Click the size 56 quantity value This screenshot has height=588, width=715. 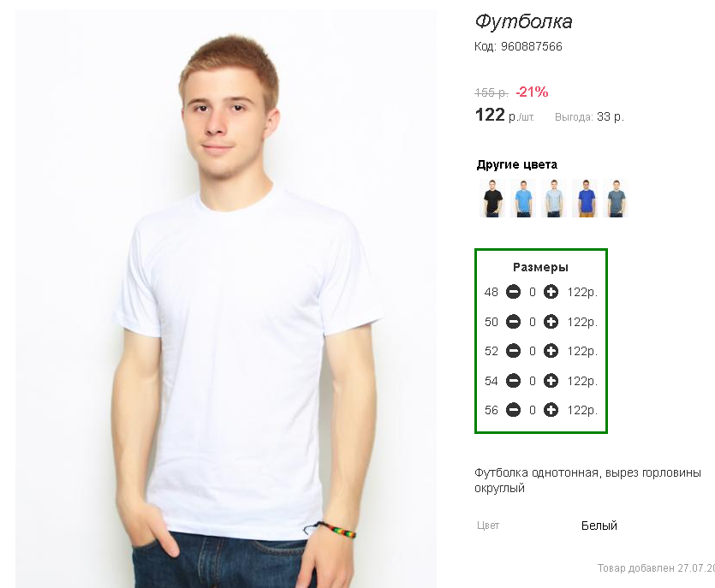(532, 410)
